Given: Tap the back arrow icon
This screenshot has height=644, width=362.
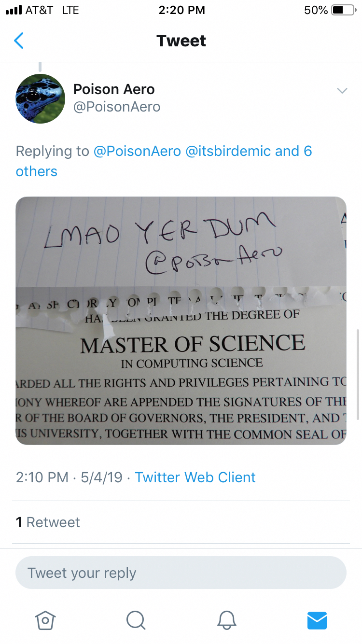Looking at the screenshot, I should click(19, 41).
